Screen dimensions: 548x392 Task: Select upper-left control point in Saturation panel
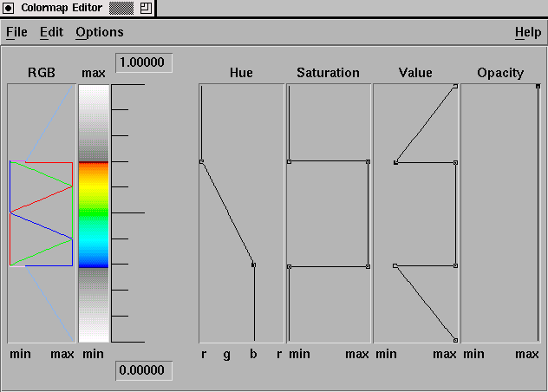[x=289, y=161]
